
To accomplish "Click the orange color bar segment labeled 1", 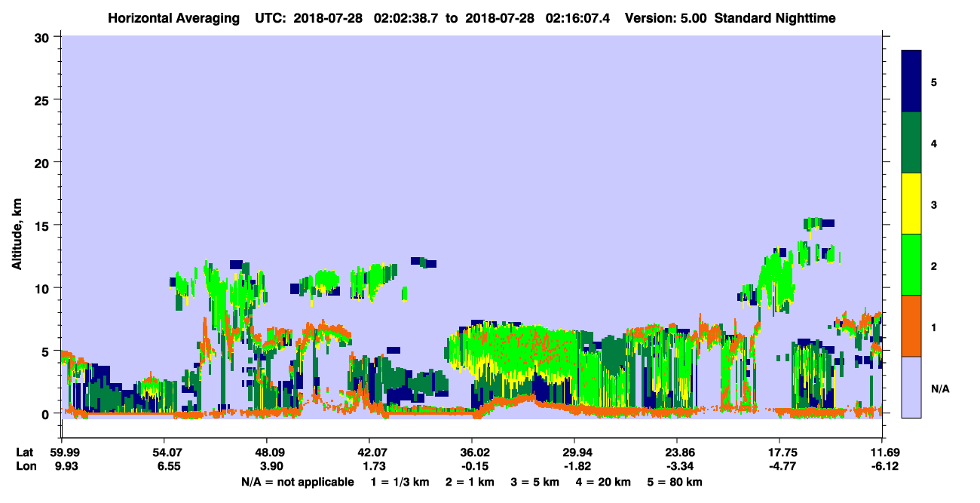I will (911, 326).
